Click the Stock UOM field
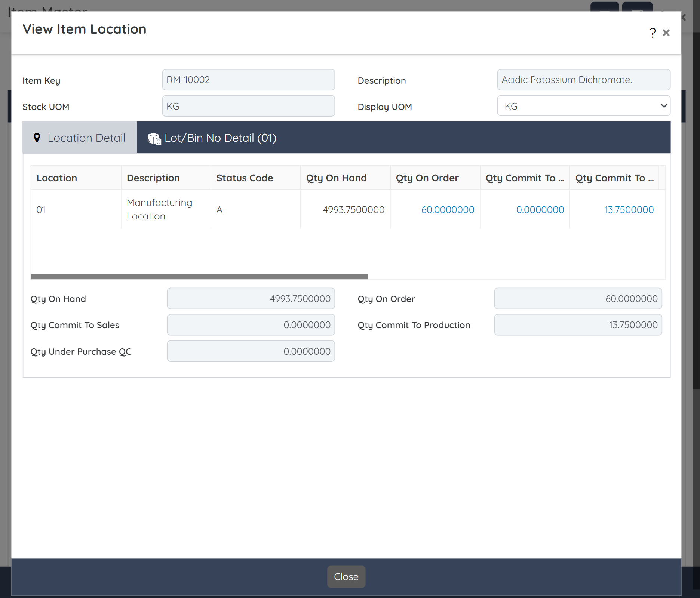Image resolution: width=700 pixels, height=598 pixels. pyautogui.click(x=248, y=106)
